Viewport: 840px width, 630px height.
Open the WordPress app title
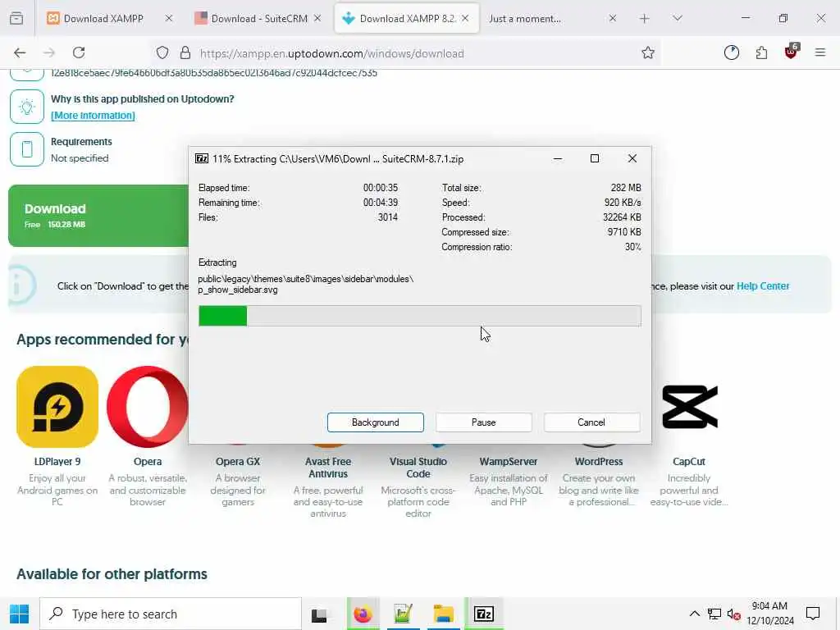pyautogui.click(x=598, y=461)
